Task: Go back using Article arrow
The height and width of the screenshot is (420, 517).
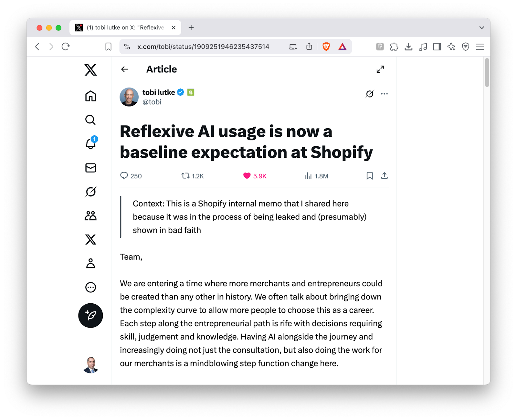Action: pos(125,69)
